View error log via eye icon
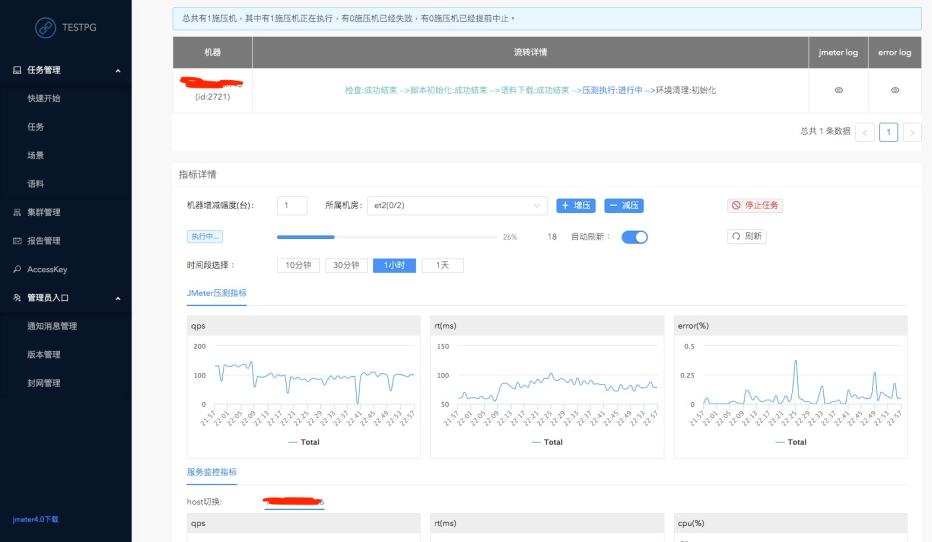 pyautogui.click(x=895, y=90)
